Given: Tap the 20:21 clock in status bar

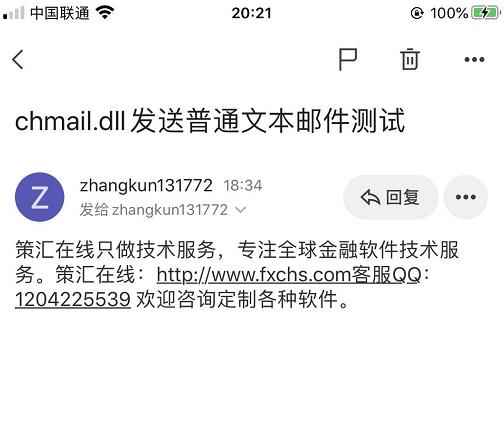Looking at the screenshot, I should coord(252,13).
